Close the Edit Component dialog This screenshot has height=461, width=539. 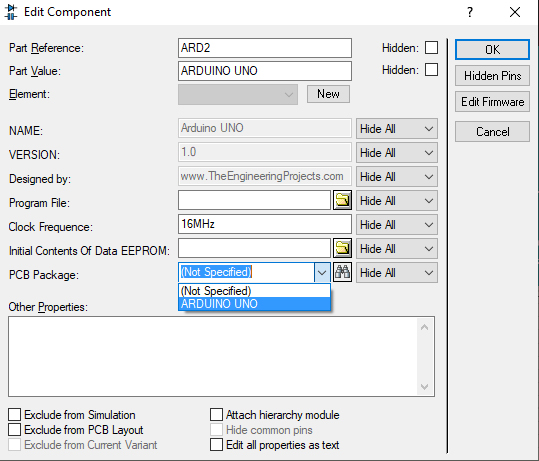[x=515, y=12]
